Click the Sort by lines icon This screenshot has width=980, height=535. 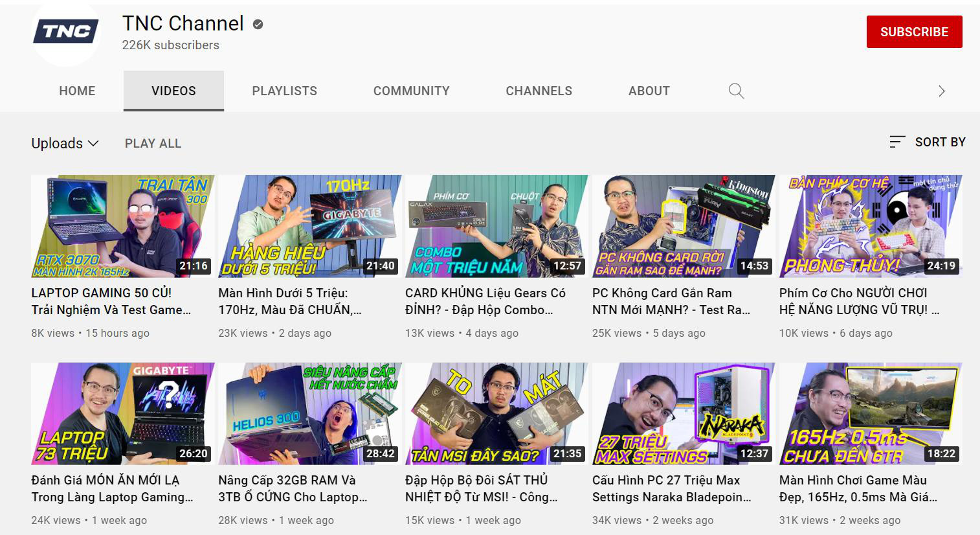coord(897,142)
